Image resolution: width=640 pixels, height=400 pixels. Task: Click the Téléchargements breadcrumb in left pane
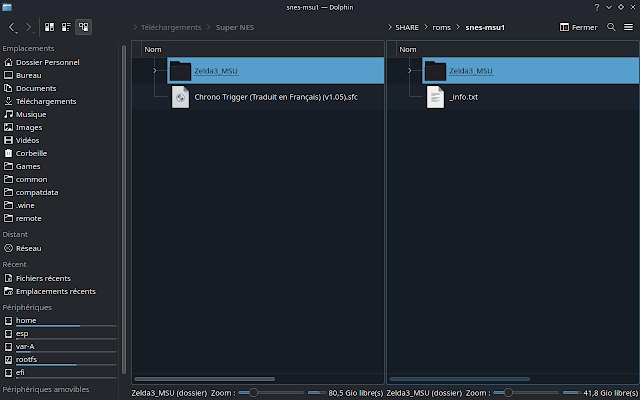171,27
